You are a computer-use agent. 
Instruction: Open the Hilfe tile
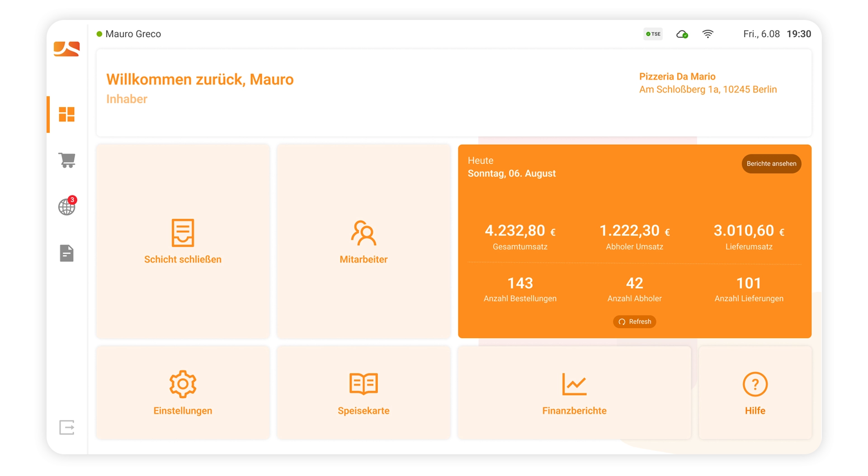click(x=755, y=392)
